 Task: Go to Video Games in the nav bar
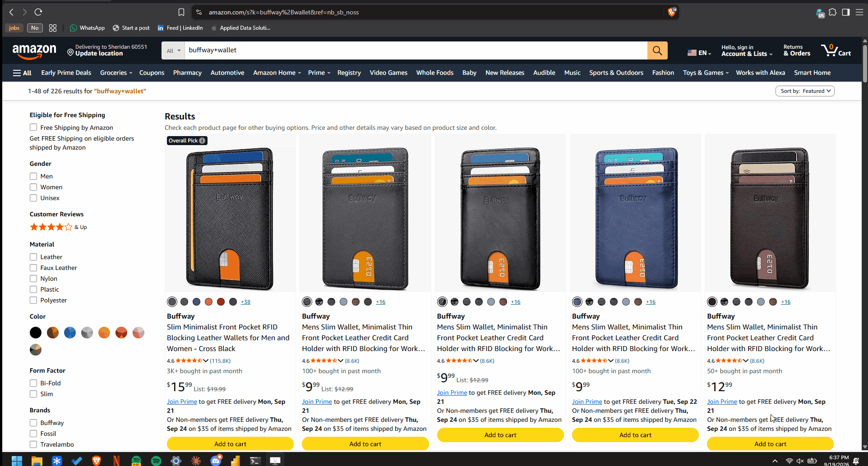coord(388,73)
